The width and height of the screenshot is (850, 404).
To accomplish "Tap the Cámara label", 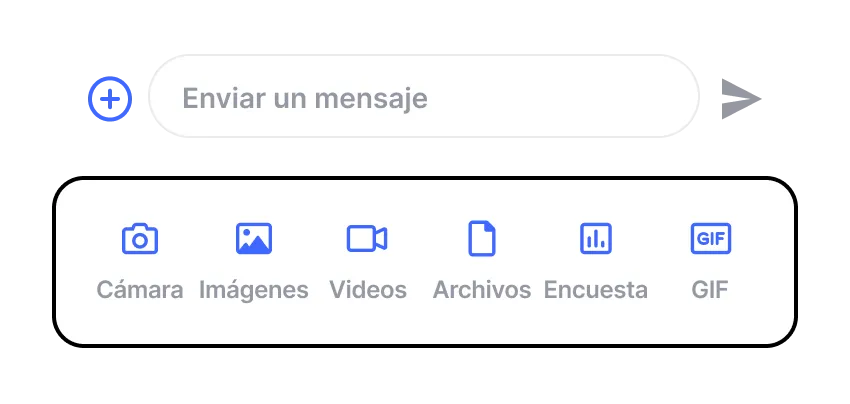I will 140,290.
